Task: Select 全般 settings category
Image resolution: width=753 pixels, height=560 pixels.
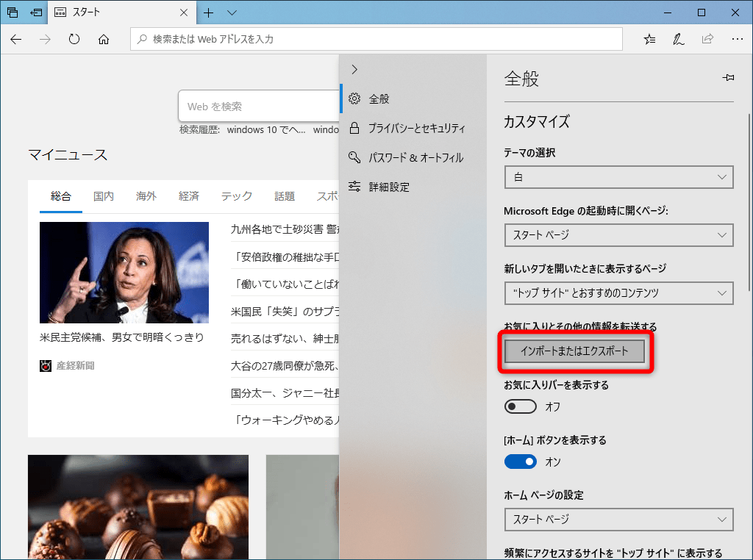Action: click(x=413, y=99)
